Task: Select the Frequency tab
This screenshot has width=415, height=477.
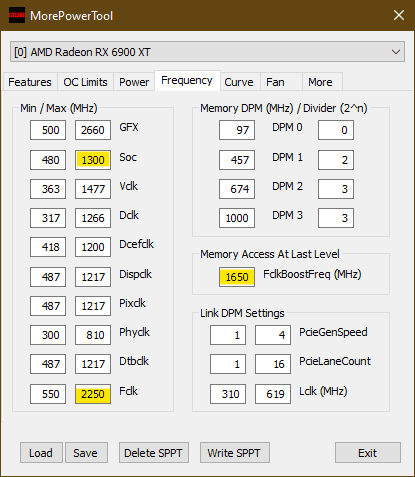Action: click(187, 80)
